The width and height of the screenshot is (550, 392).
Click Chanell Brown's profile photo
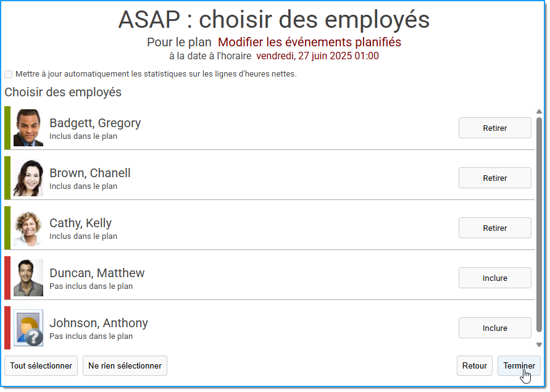tap(28, 178)
